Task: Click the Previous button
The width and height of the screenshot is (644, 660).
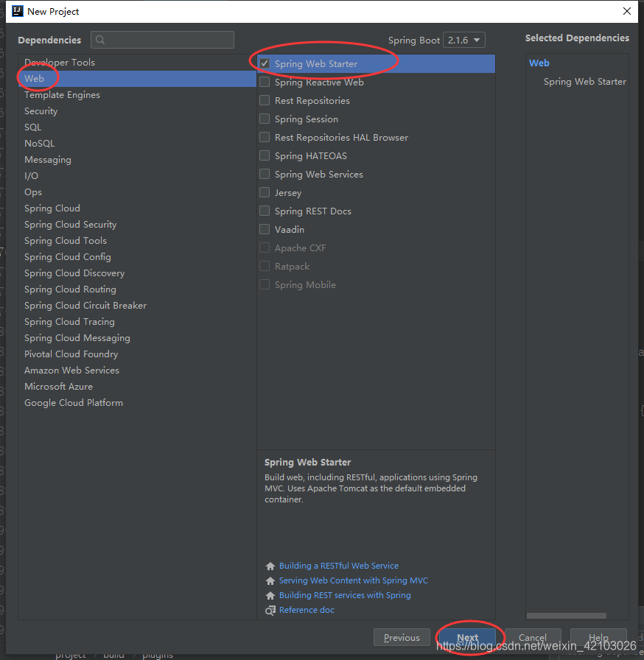Action: pyautogui.click(x=402, y=637)
